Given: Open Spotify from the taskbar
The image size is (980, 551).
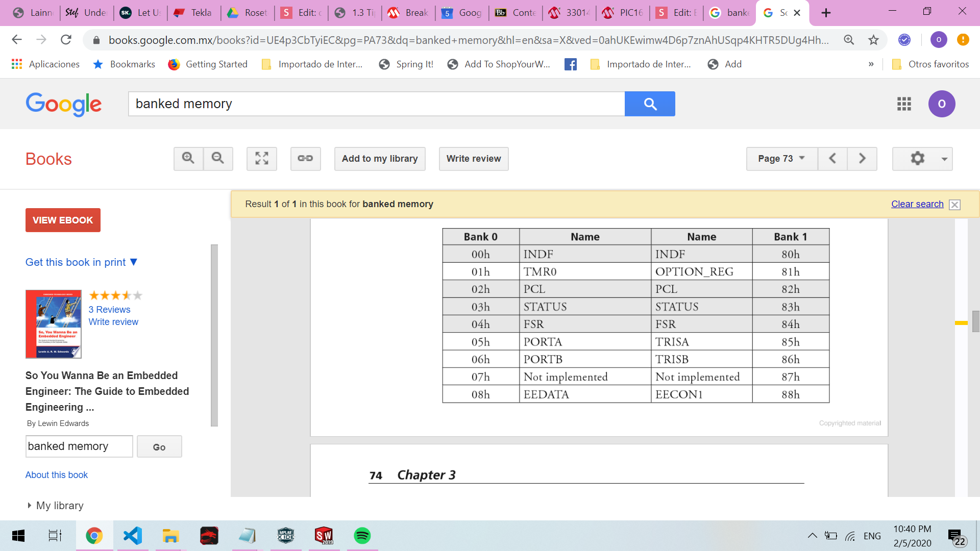Looking at the screenshot, I should click(362, 536).
